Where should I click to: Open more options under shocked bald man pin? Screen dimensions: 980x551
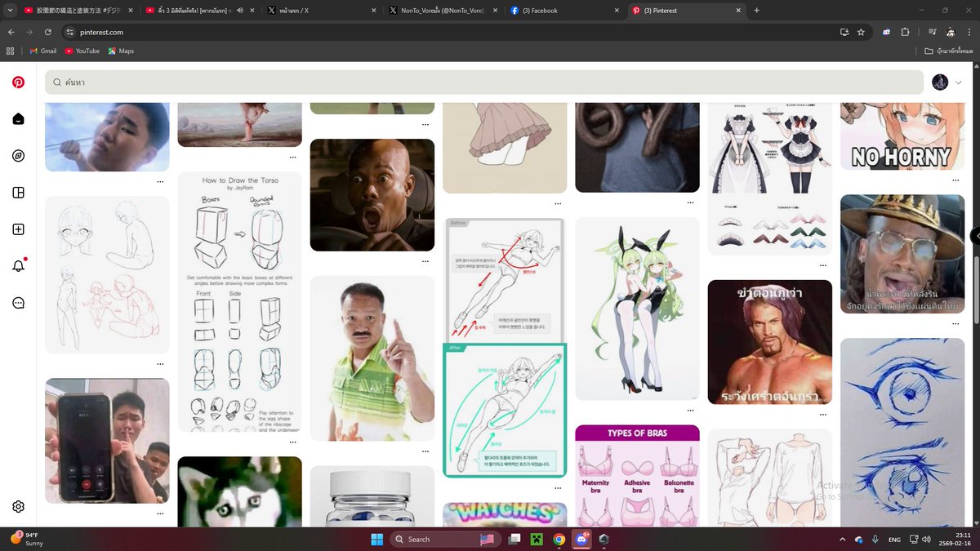[x=425, y=262]
